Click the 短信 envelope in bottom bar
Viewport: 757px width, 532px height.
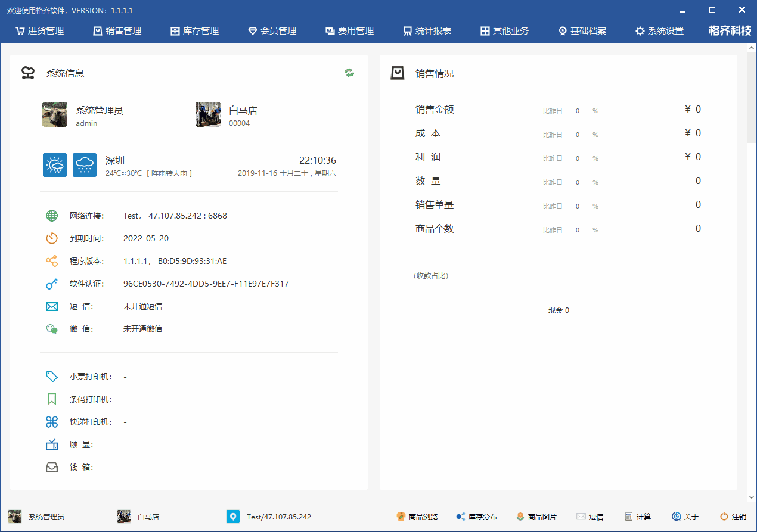(x=581, y=517)
